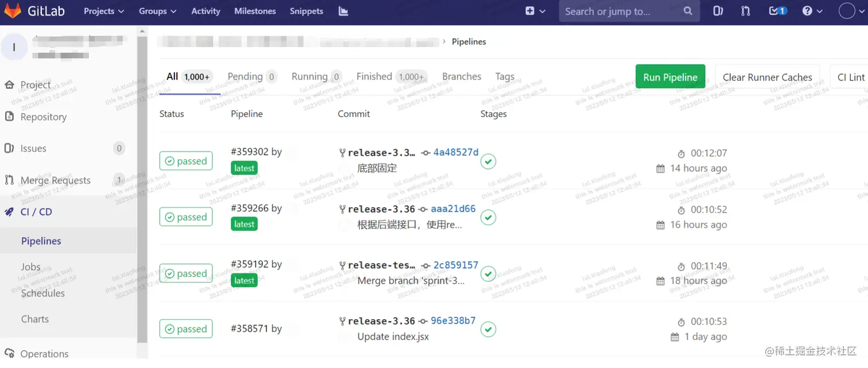Open commit message Update index.jsx

[393, 336]
